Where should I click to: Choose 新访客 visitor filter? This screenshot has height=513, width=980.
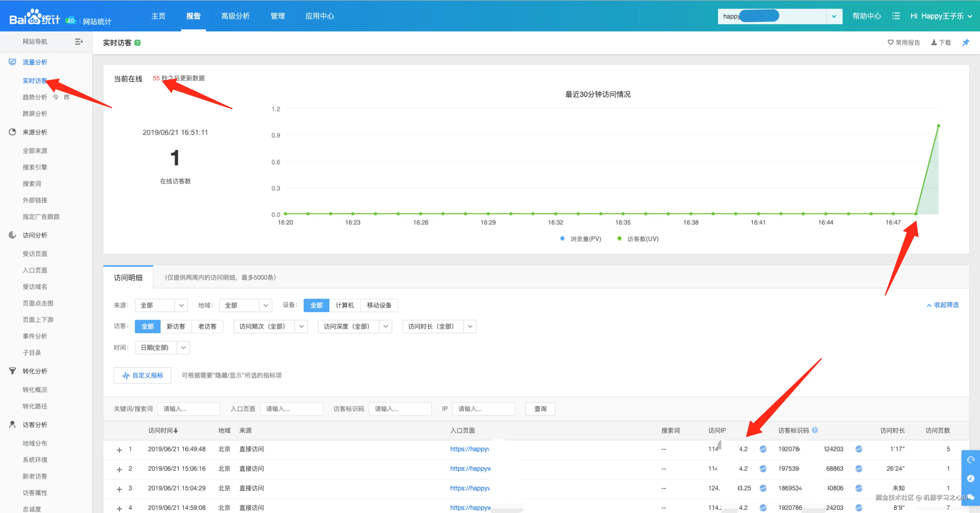(x=176, y=327)
